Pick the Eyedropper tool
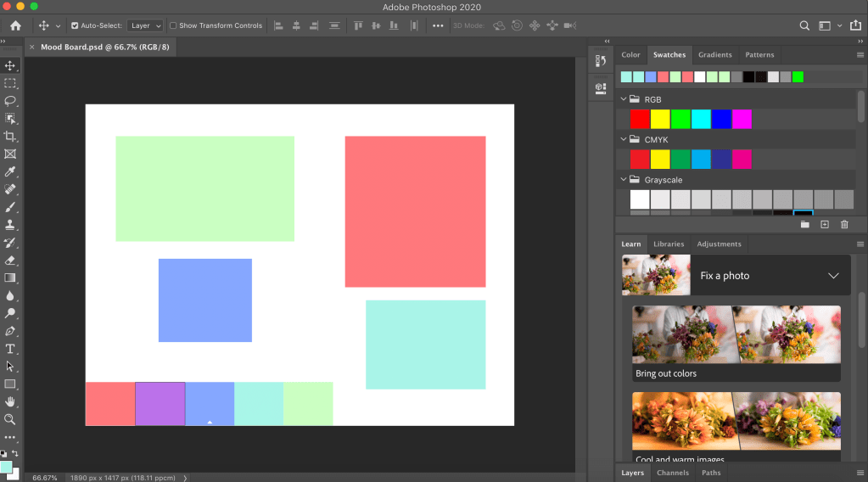 (x=10, y=172)
